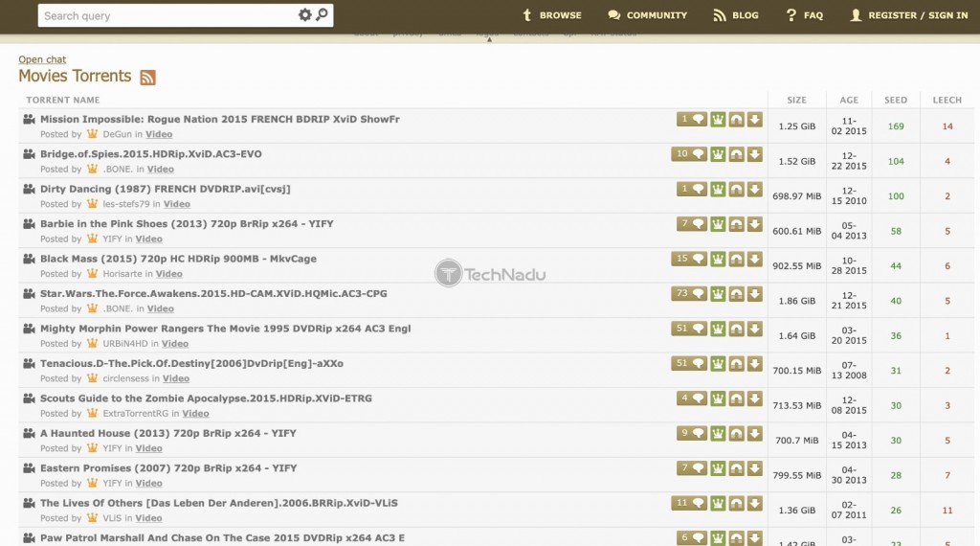
Task: Click size value 713.53 MiB
Action: pos(796,406)
